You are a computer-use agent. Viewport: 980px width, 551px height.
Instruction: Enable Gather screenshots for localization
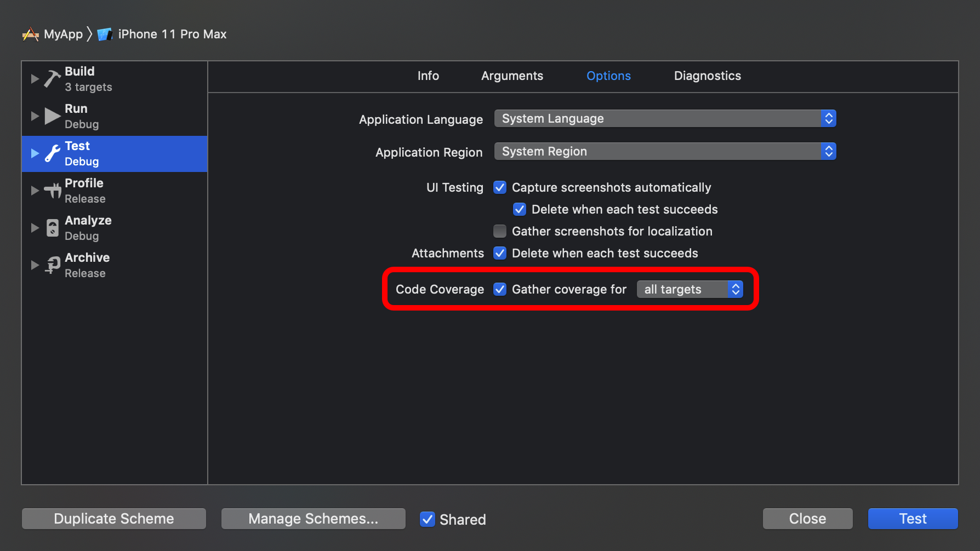[x=499, y=231]
